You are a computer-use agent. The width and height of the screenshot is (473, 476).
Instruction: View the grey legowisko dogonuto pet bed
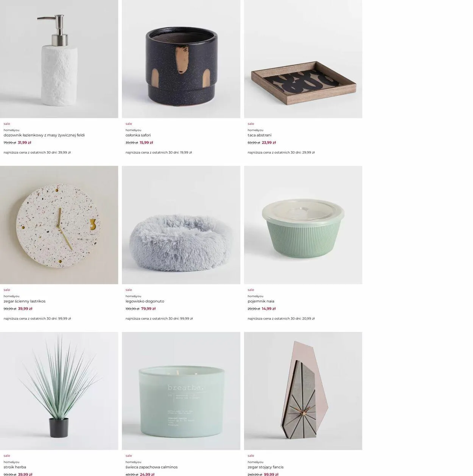click(181, 225)
